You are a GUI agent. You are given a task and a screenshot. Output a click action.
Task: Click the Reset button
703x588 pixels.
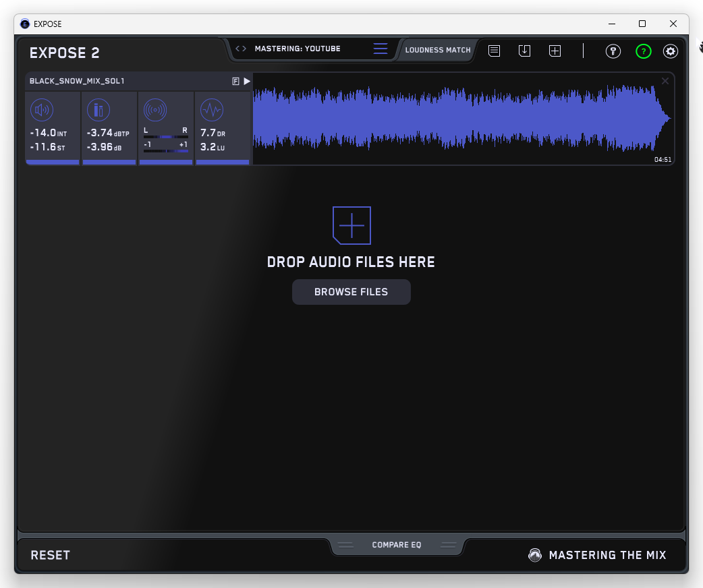click(x=51, y=555)
